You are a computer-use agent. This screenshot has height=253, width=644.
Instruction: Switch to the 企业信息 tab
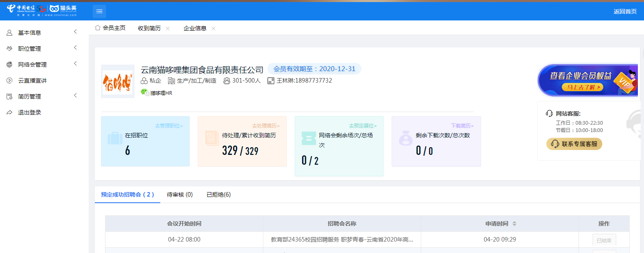[195, 28]
